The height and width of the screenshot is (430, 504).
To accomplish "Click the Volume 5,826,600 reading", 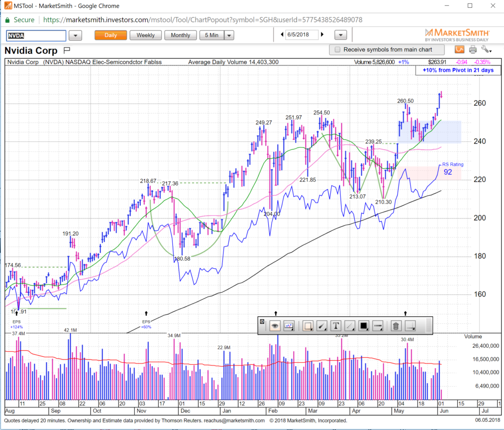I will pos(374,62).
